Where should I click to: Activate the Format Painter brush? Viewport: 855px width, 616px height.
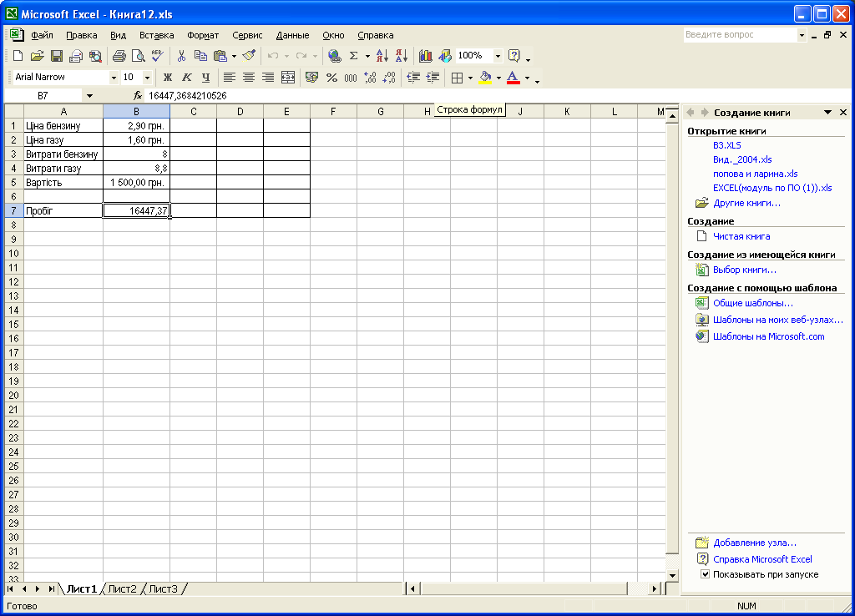click(x=249, y=56)
